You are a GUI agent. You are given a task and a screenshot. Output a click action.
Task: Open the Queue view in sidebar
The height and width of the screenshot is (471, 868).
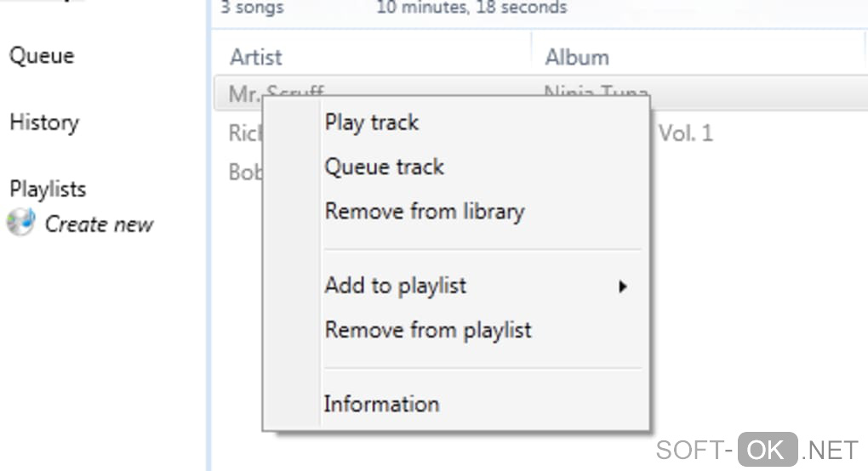[x=41, y=56]
